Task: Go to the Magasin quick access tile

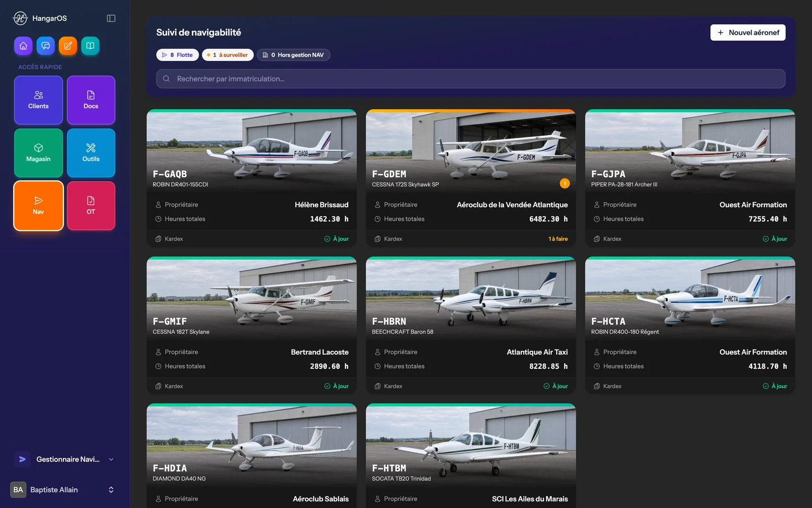Action: tap(39, 153)
